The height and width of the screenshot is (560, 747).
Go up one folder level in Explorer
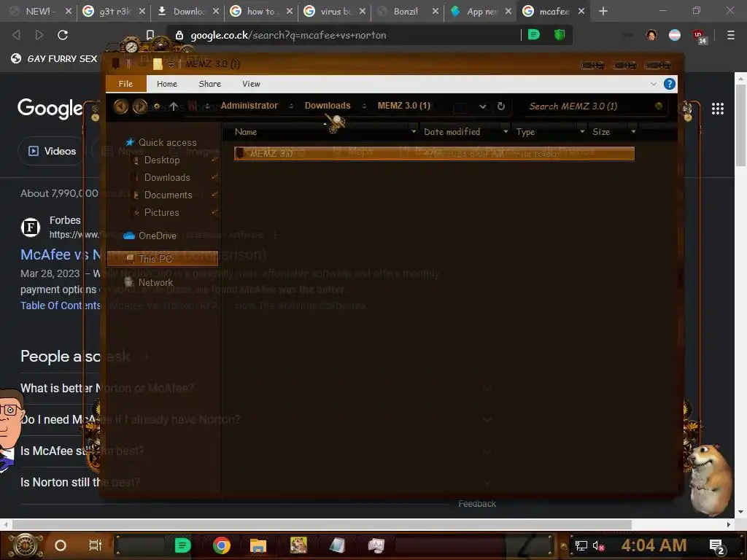tap(174, 106)
